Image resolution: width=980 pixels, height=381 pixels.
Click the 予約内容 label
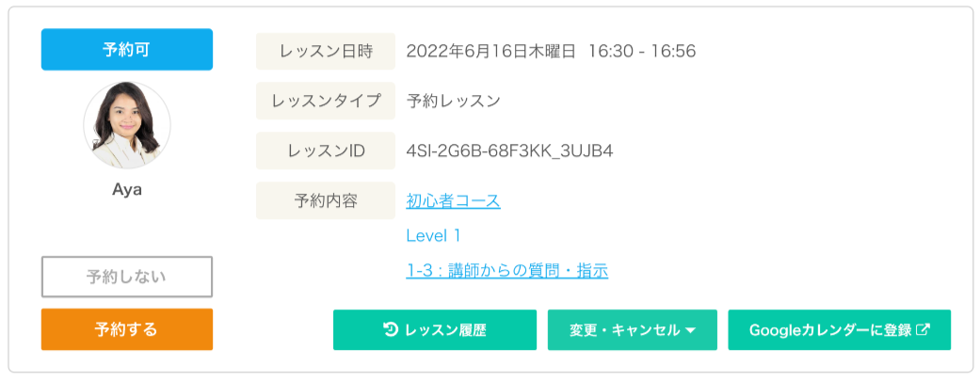pos(326,200)
